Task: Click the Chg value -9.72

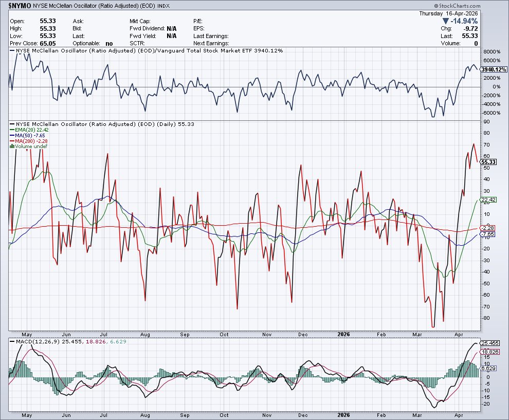Action: (470, 29)
